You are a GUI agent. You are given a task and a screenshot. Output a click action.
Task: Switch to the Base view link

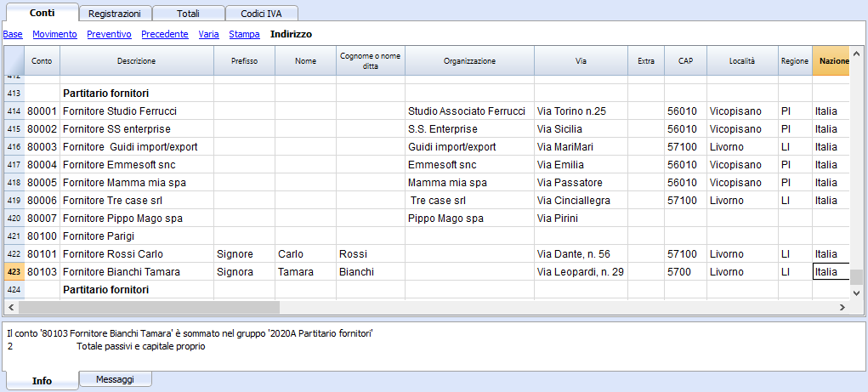(13, 35)
